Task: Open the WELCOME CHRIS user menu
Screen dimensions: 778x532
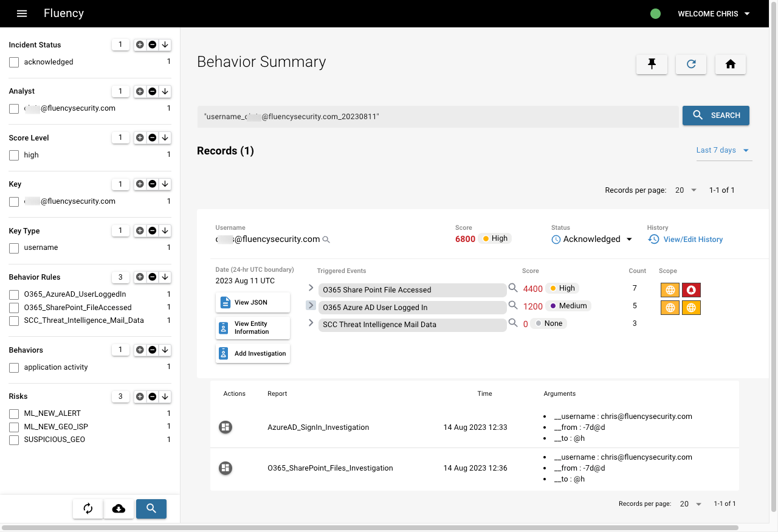Action: pyautogui.click(x=714, y=13)
